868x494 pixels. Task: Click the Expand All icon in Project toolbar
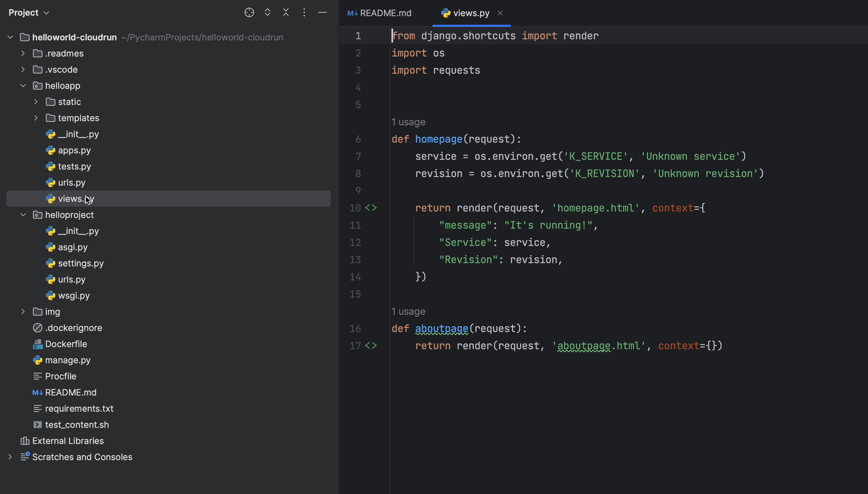268,13
